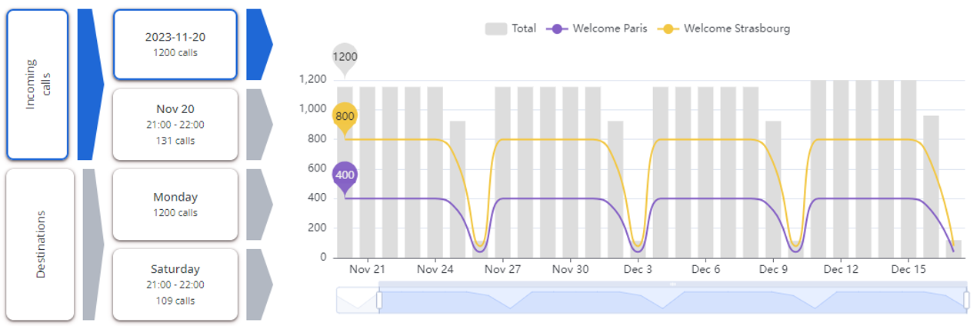Select the Saturday 109 calls card
980x326 pixels.
pyautogui.click(x=175, y=284)
